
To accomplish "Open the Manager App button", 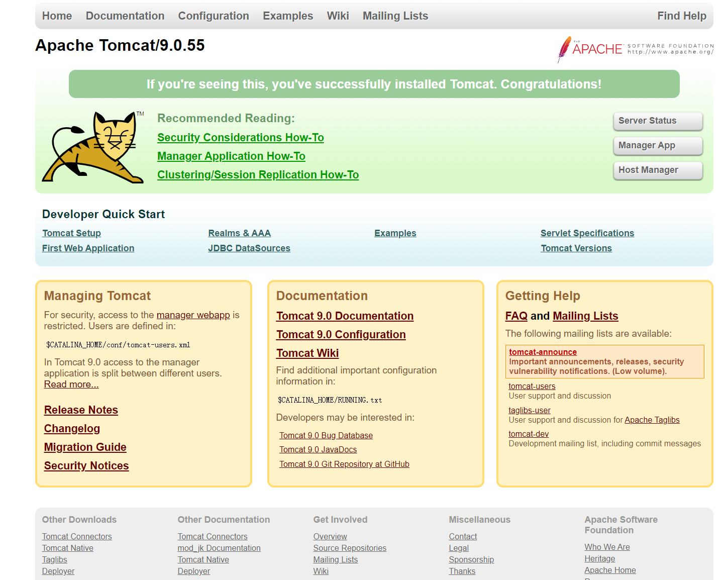I will click(658, 146).
